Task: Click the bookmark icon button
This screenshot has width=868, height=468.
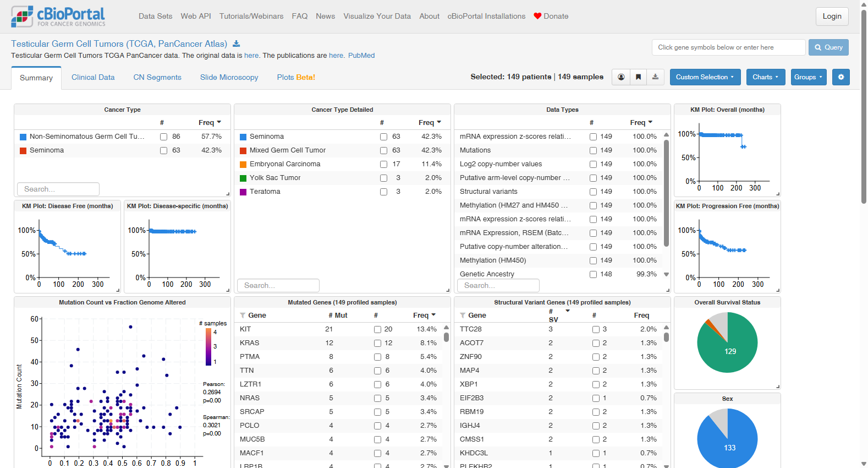Action: coord(638,77)
